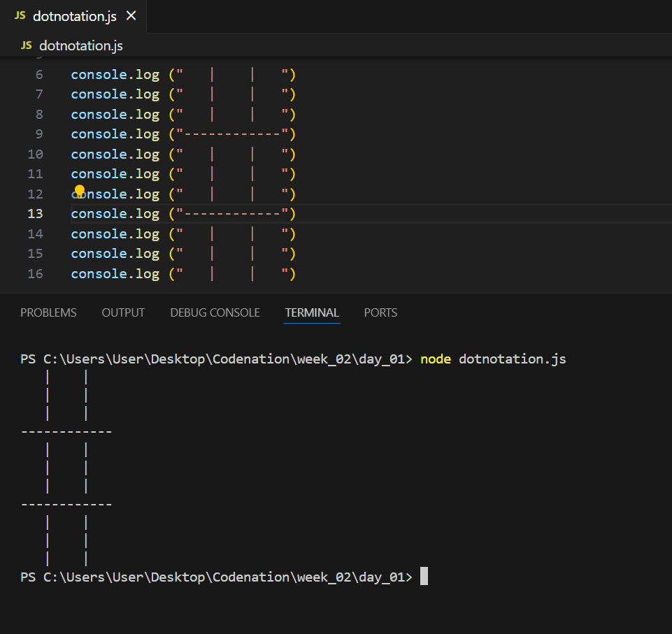Click line number 8 in the gutter
Screen dimensions: 672x634
39,115
